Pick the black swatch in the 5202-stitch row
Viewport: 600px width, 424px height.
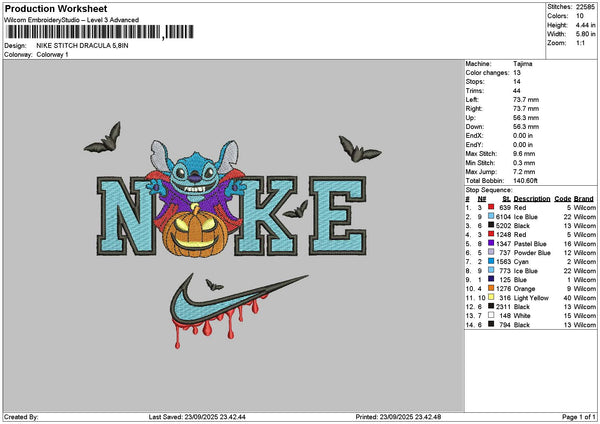[491, 225]
